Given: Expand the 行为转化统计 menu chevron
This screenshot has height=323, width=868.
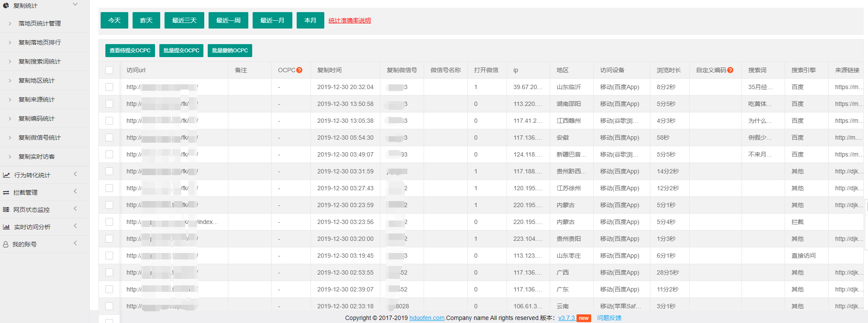Looking at the screenshot, I should click(75, 174).
